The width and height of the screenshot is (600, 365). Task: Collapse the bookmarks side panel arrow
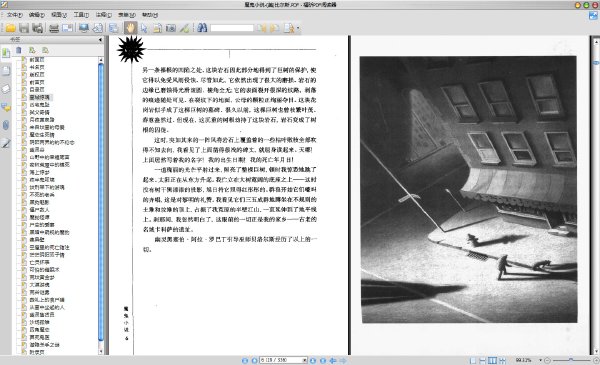(x=100, y=39)
